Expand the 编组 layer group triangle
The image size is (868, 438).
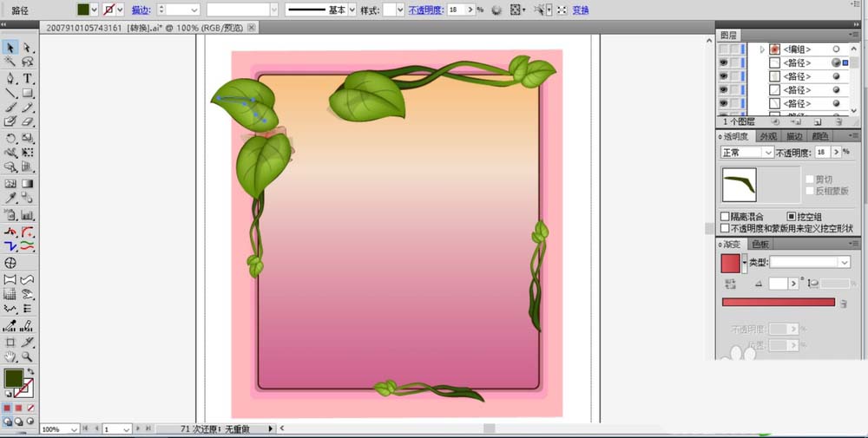[762, 49]
